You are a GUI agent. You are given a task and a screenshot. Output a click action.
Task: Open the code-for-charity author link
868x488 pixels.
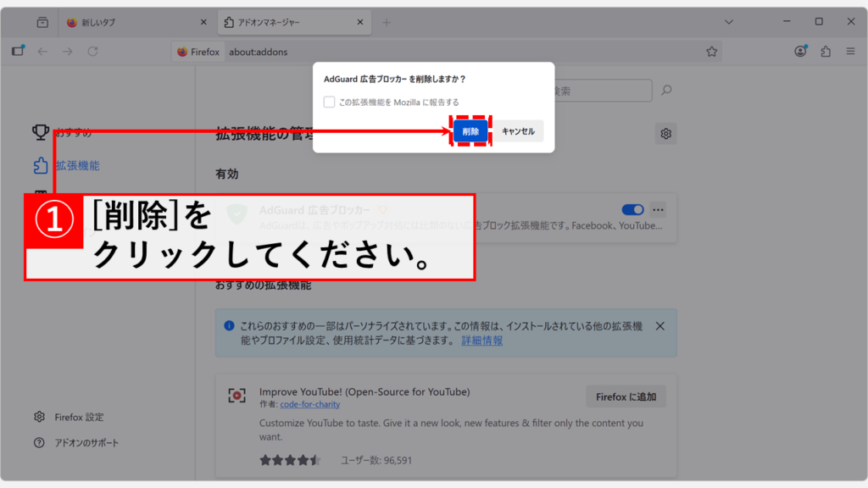310,404
